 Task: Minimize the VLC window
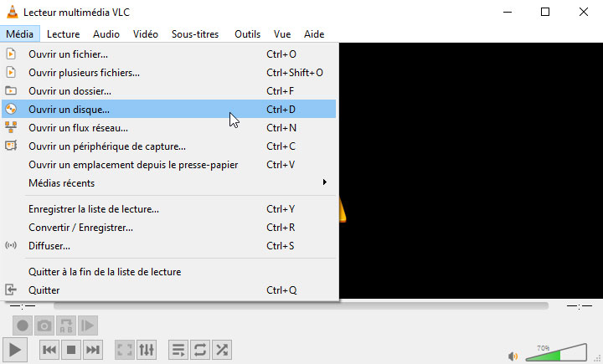click(508, 12)
